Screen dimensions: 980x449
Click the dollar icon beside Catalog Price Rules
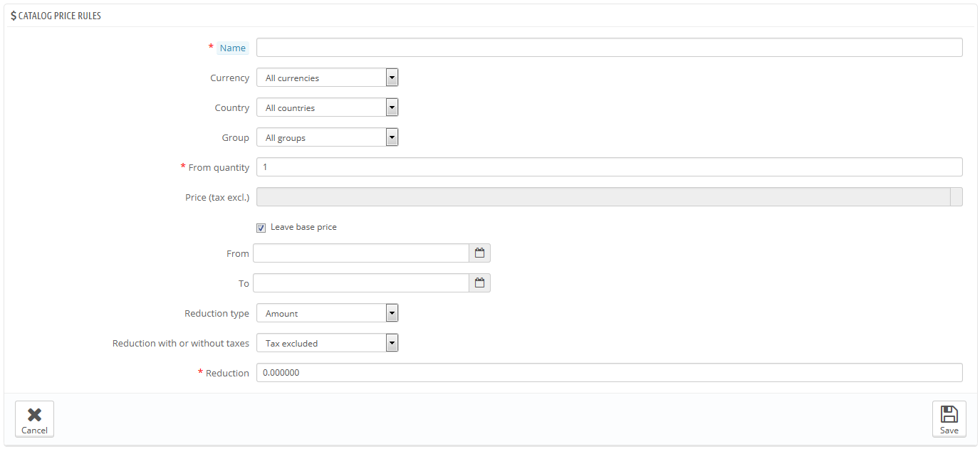[12, 15]
